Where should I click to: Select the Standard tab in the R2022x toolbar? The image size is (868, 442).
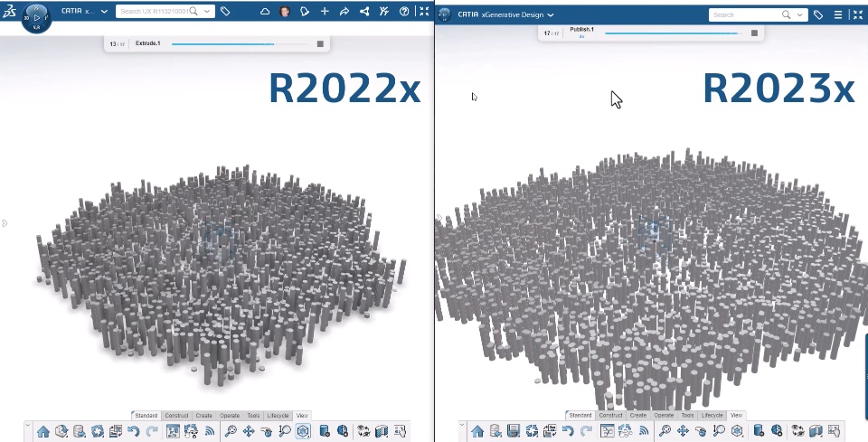click(146, 416)
